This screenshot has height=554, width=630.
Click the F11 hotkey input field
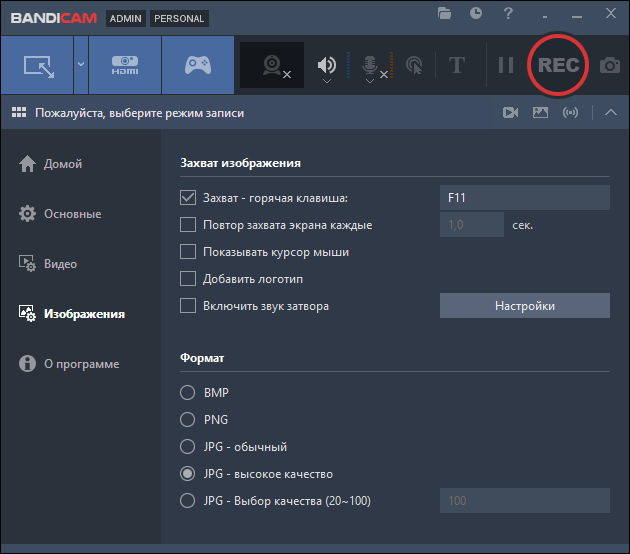(524, 198)
